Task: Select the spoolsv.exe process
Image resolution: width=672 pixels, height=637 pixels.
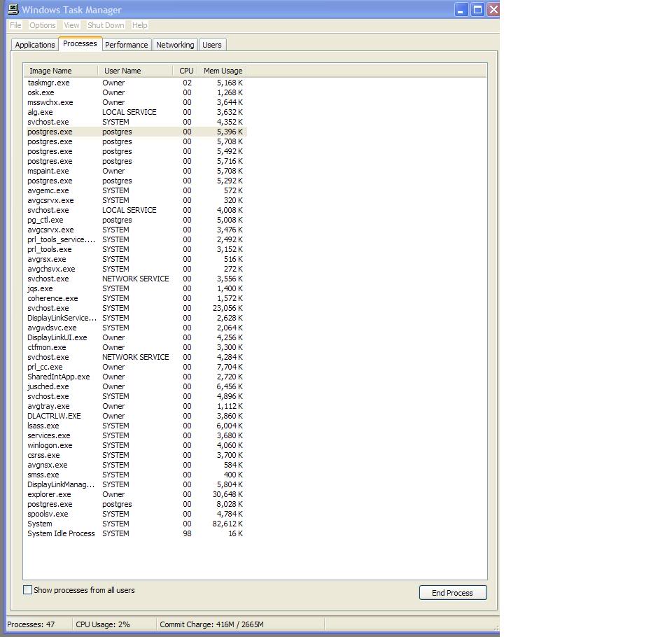Action: 136,514
